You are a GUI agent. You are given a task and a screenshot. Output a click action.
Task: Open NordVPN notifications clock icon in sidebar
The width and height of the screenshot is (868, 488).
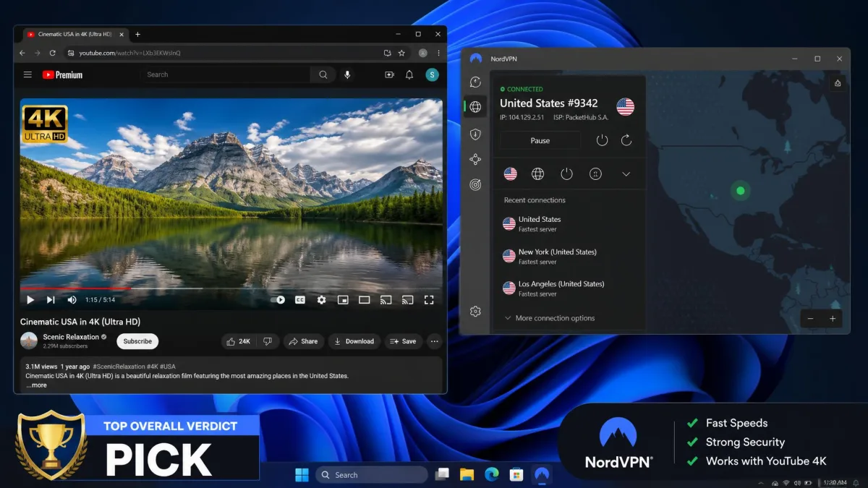(x=475, y=82)
